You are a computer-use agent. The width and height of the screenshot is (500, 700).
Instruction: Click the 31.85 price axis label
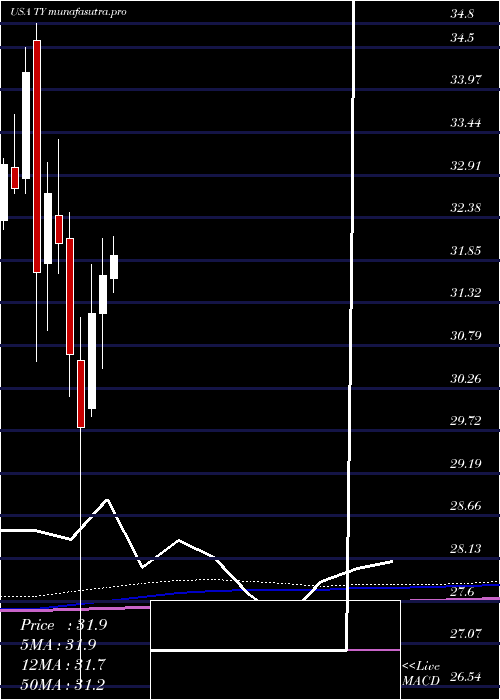pyautogui.click(x=466, y=251)
